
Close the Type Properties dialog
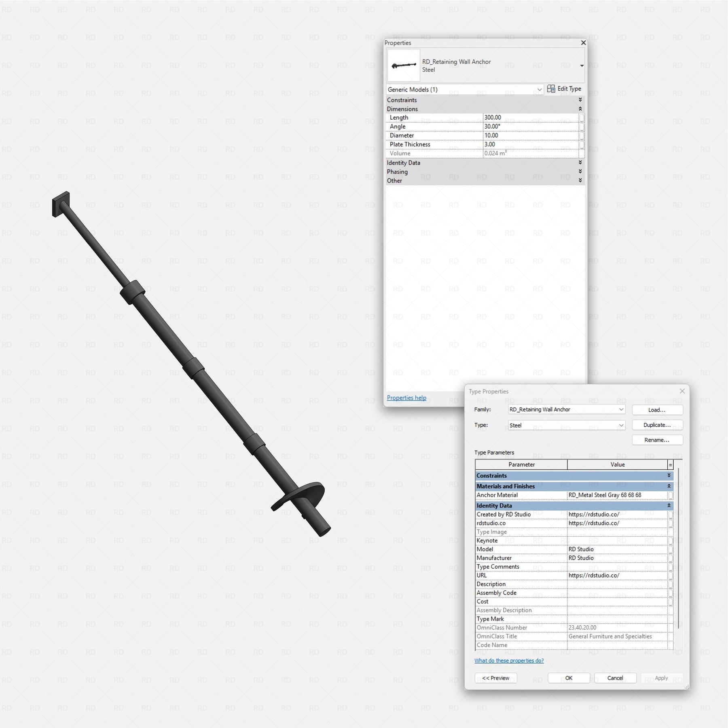coord(682,391)
